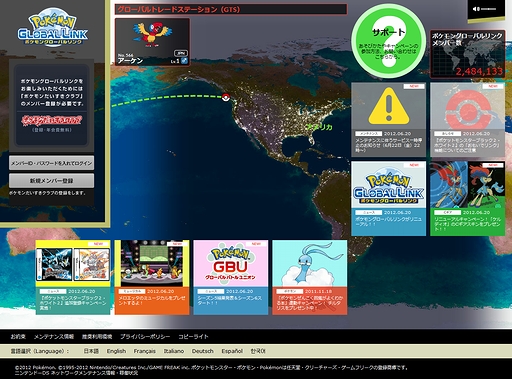Open the アーケン GTS Pokémon card
Image resolution: width=512 pixels, height=379 pixels.
tap(152, 42)
